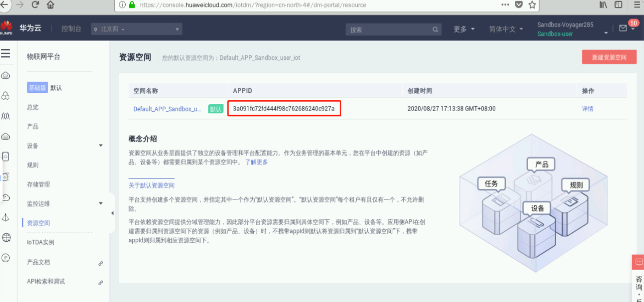This screenshot has width=644, height=302.
Task: Select IoTDA实例 in the sidebar
Action: click(41, 242)
